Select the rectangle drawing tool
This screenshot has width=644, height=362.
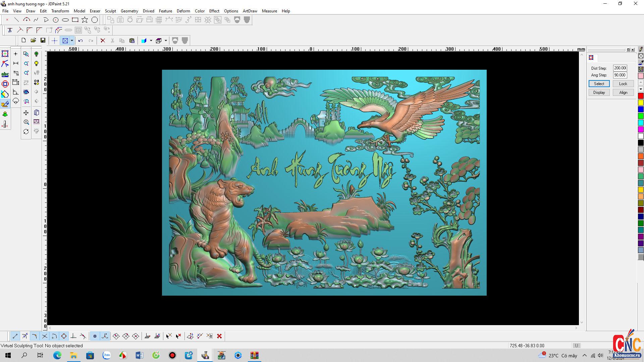pos(75,20)
